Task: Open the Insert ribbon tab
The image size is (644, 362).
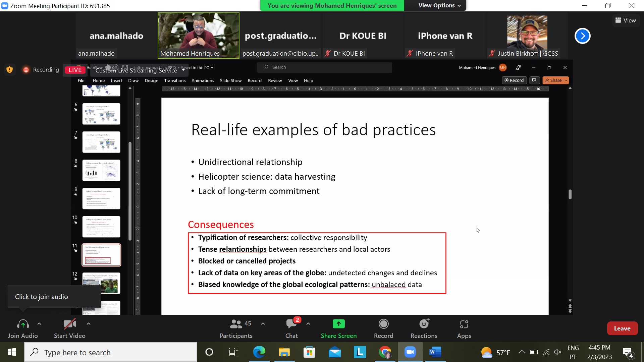Action: coord(116,80)
